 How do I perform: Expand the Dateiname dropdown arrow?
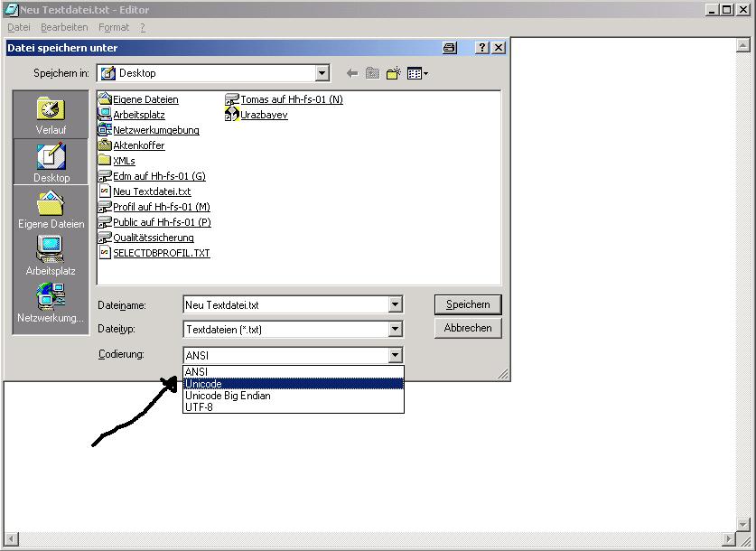pos(395,304)
